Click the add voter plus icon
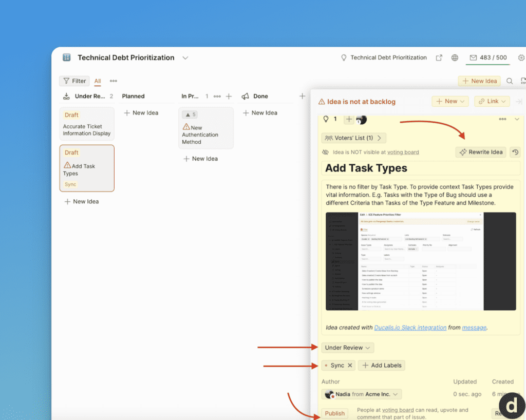Viewport: 526px width, 420px height. coord(349,119)
